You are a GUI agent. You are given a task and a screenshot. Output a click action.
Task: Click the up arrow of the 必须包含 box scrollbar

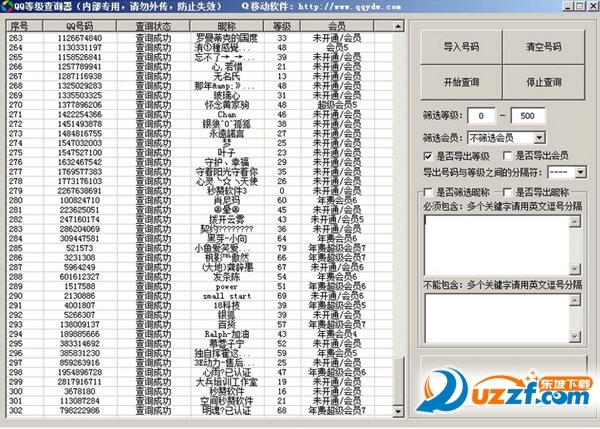point(575,221)
